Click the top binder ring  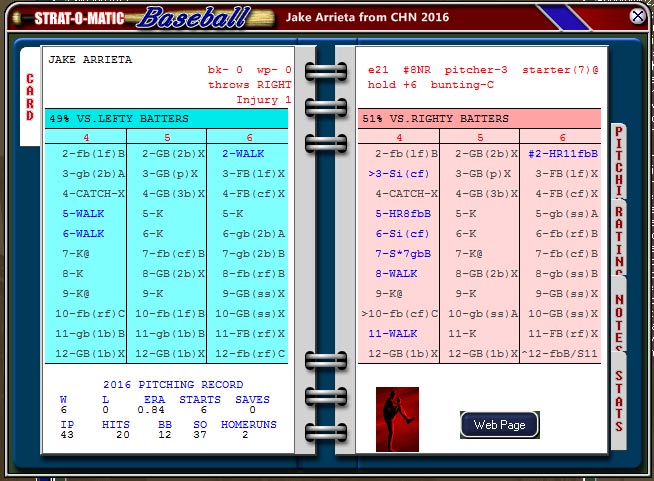coord(325,72)
